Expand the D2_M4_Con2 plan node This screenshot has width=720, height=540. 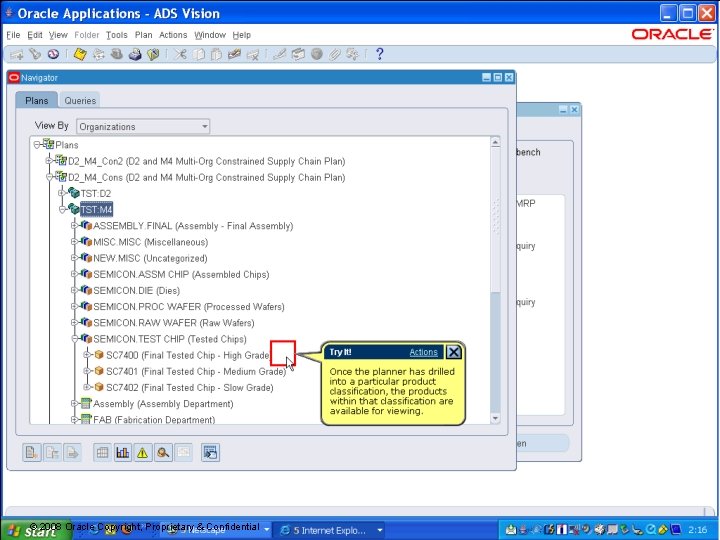(49, 161)
